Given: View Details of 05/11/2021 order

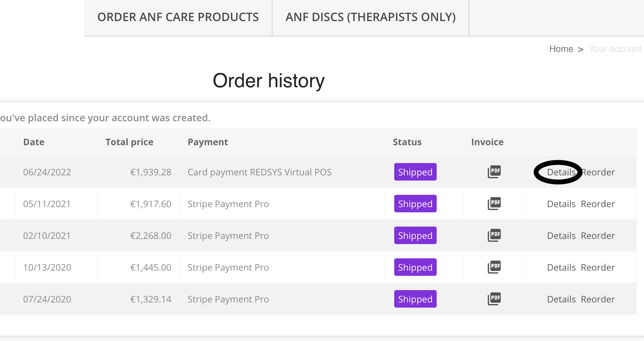Looking at the screenshot, I should [x=561, y=204].
